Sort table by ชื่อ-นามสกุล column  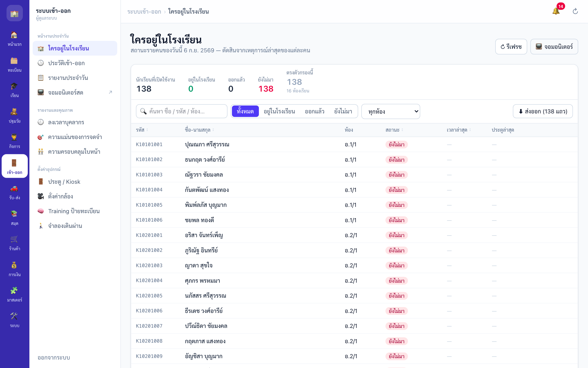tap(200, 130)
